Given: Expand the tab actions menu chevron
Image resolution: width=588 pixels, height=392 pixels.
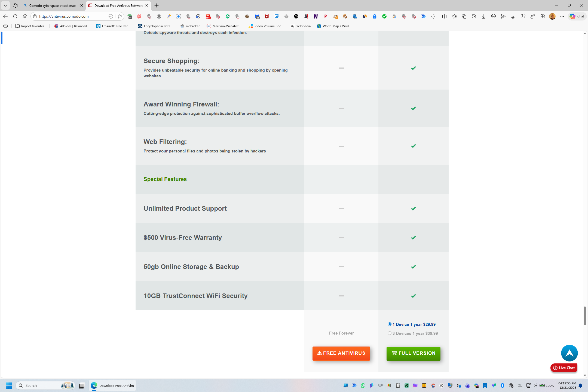Looking at the screenshot, I should click(5, 5).
